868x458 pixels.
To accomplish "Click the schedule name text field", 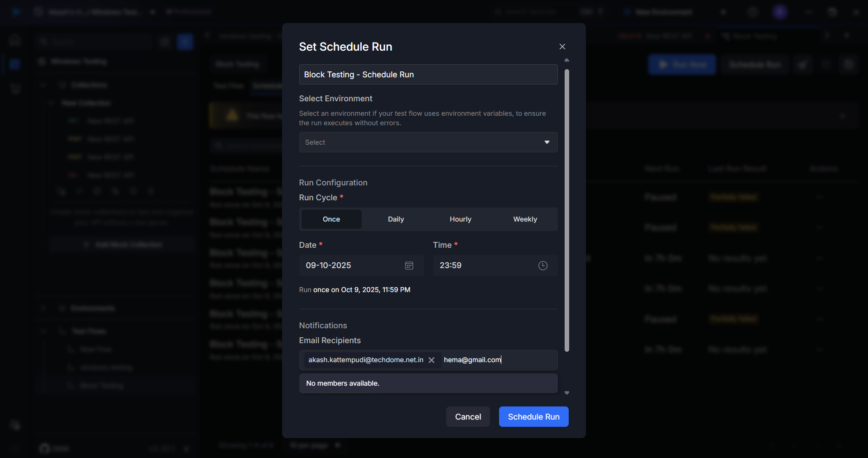I will pyautogui.click(x=428, y=75).
